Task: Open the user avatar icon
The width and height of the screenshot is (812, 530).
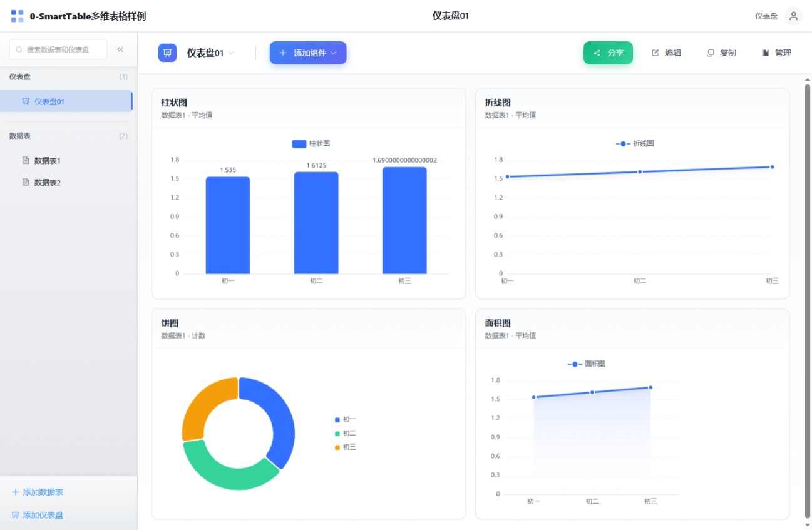Action: [793, 16]
